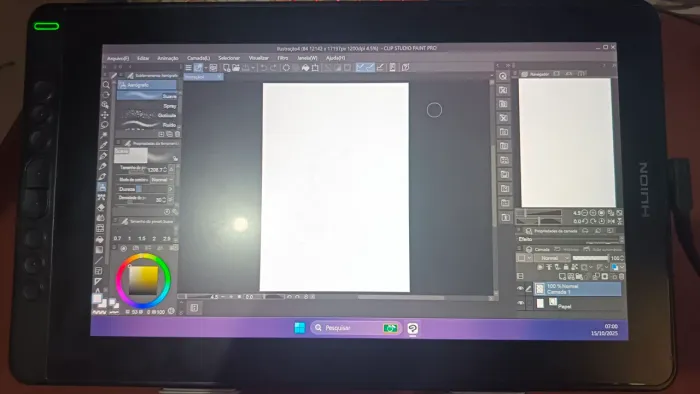Click the Fill icon in command bar
The height and width of the screenshot is (394, 700).
tap(305, 68)
